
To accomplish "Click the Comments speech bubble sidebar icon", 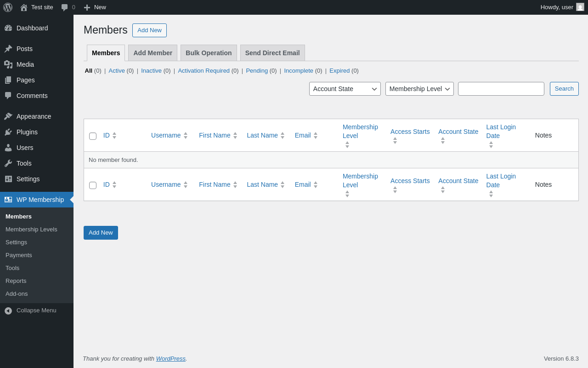I will 8,96.
